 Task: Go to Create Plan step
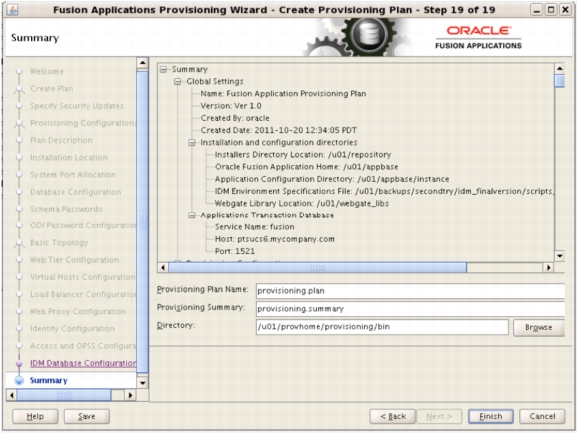point(52,89)
